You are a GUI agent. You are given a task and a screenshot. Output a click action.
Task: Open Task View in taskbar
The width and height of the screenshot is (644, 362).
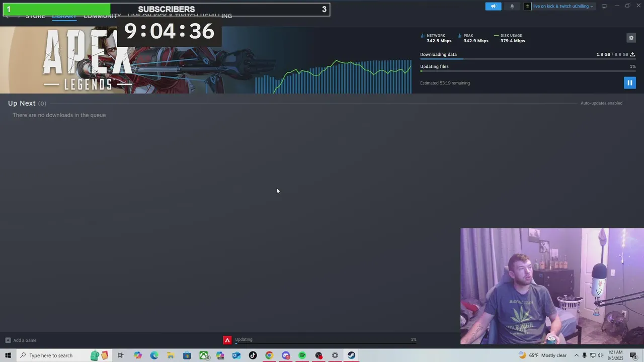point(121,355)
